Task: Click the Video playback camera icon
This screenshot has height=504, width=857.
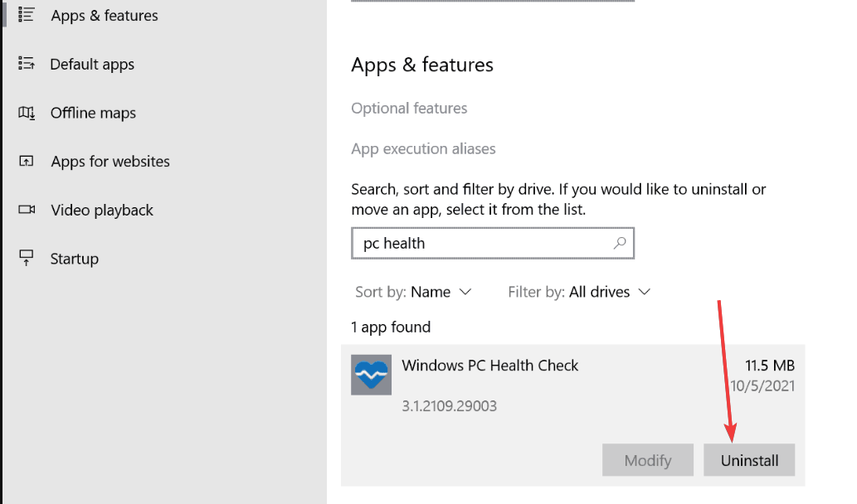Action: [x=27, y=210]
